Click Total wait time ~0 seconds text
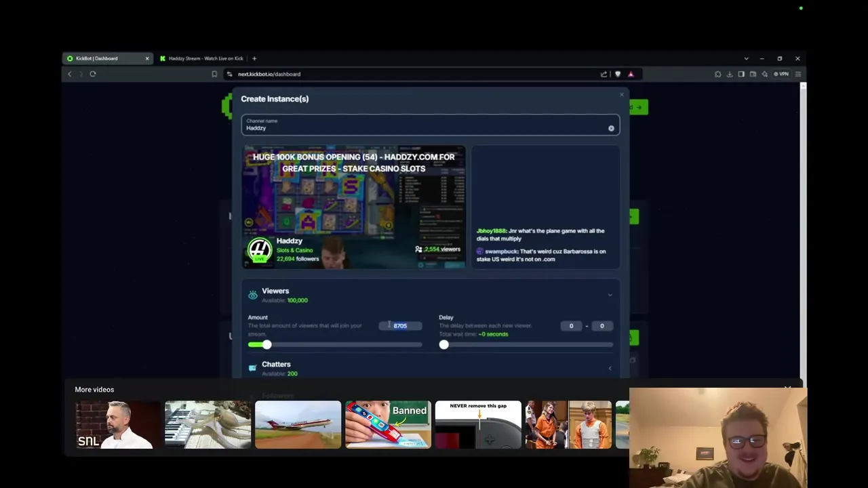Image resolution: width=868 pixels, height=488 pixels. click(473, 334)
